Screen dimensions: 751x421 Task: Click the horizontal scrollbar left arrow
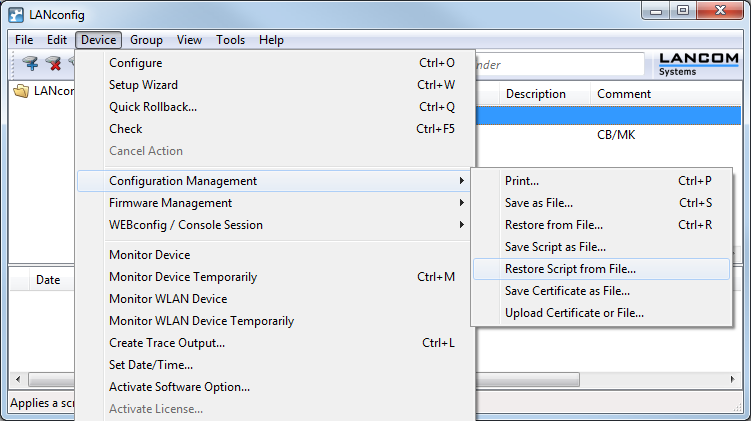click(17, 381)
